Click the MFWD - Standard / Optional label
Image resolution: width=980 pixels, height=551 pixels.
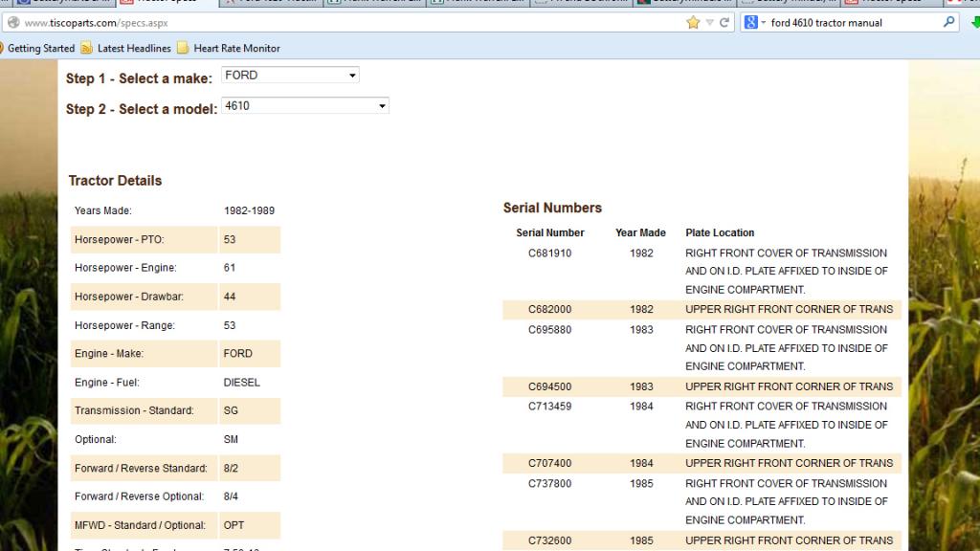140,525
